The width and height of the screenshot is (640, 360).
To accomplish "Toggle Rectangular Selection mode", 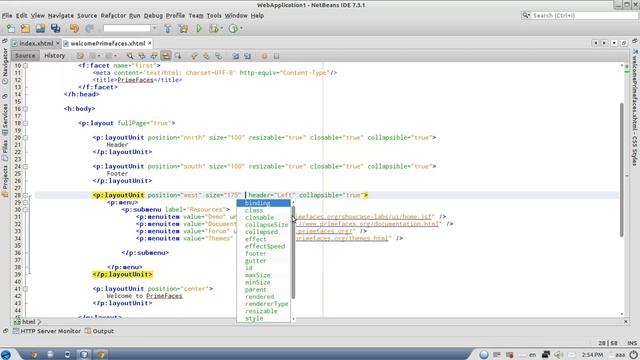I will tap(178, 56).
